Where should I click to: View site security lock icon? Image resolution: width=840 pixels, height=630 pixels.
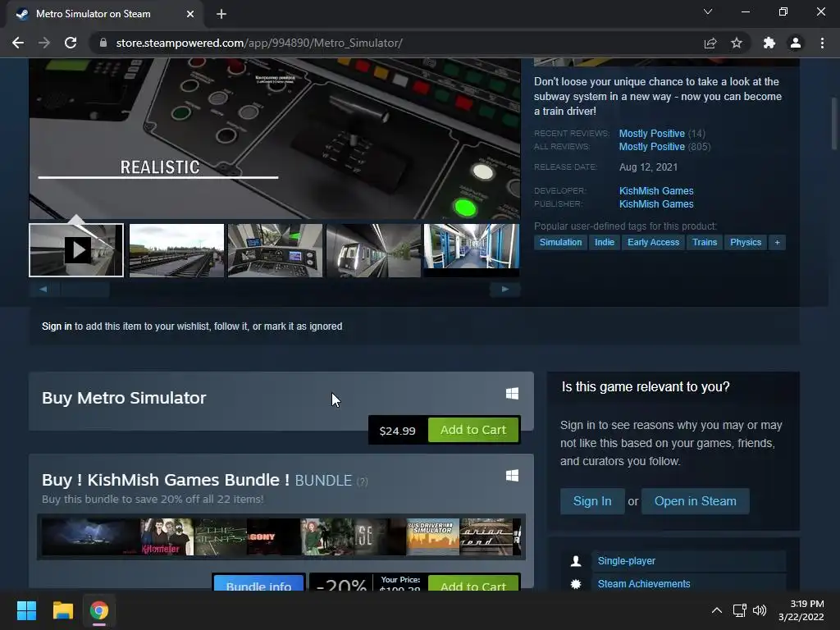point(103,43)
